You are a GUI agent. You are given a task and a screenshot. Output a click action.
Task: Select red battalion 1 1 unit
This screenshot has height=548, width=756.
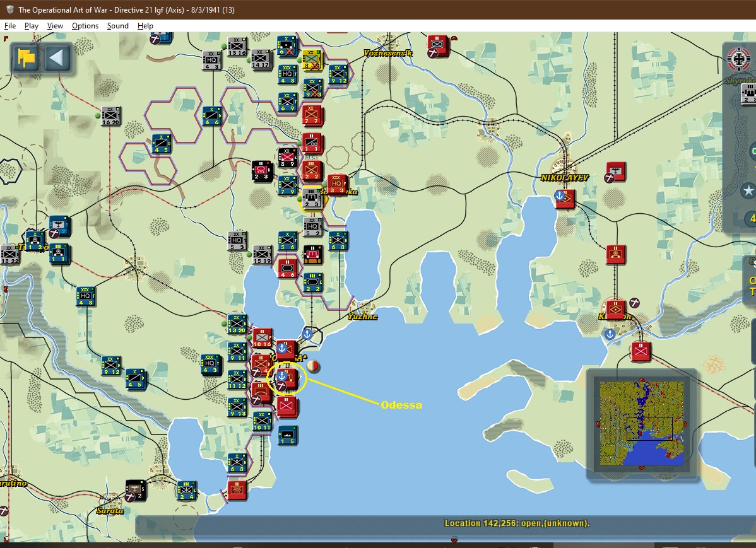click(312, 143)
